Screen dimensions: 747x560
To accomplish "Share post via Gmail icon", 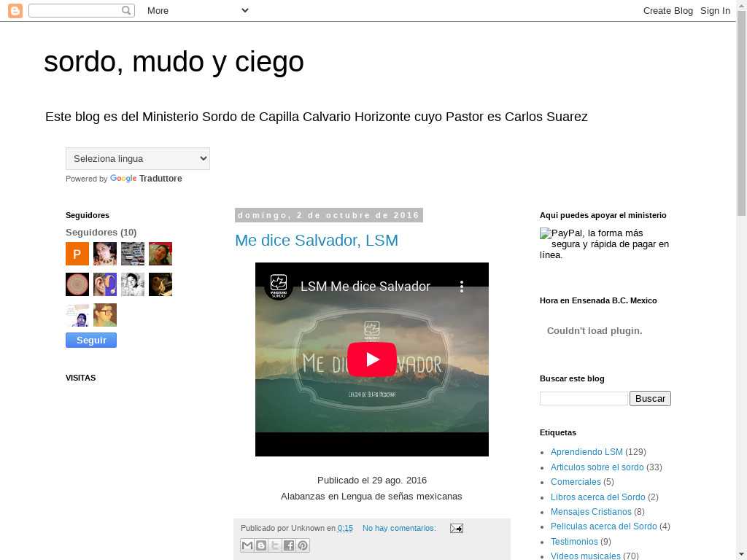I will click(x=247, y=545).
